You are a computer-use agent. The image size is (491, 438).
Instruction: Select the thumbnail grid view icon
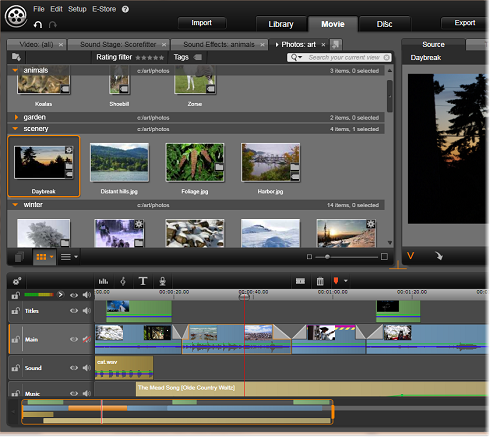click(x=41, y=257)
